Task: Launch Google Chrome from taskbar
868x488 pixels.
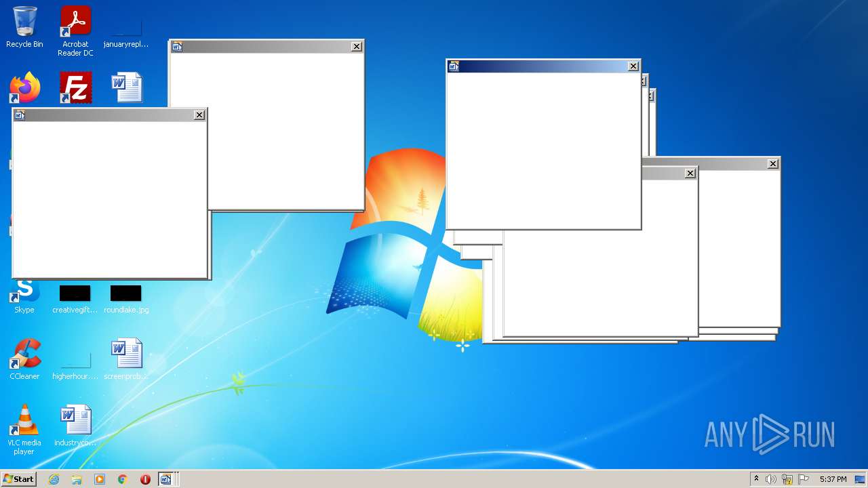Action: 122,479
